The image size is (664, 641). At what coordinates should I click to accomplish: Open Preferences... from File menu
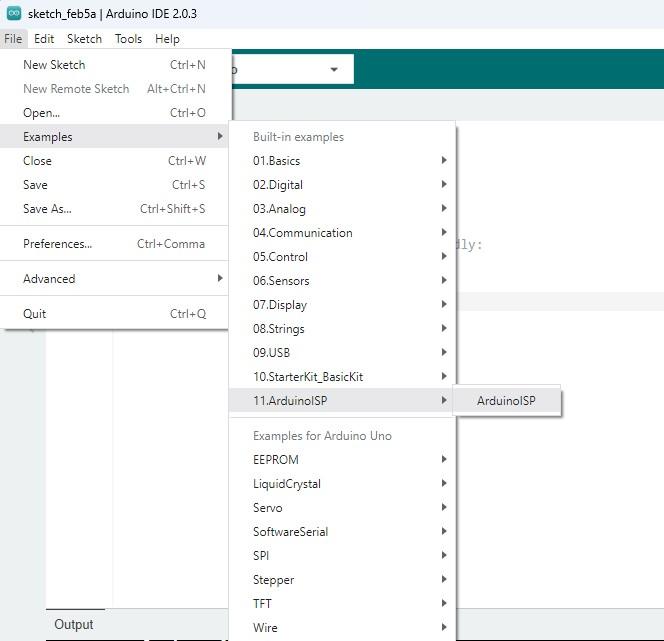pos(114,244)
